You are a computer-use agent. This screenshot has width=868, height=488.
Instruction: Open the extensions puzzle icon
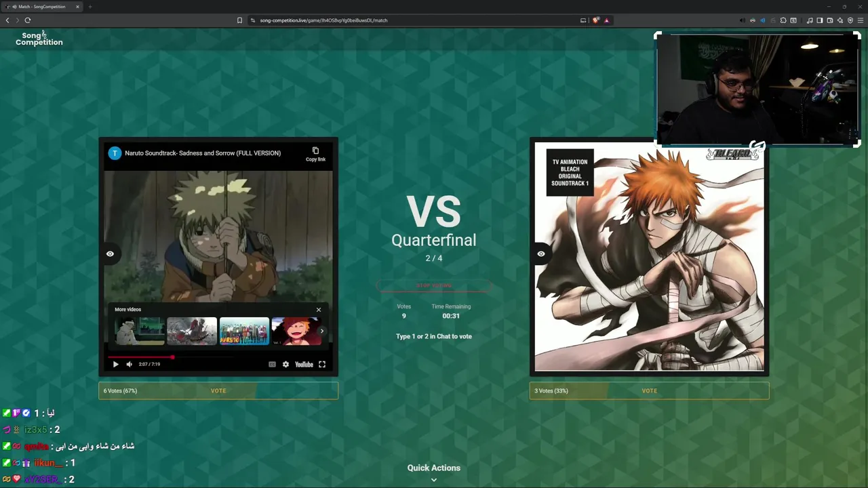(x=783, y=20)
